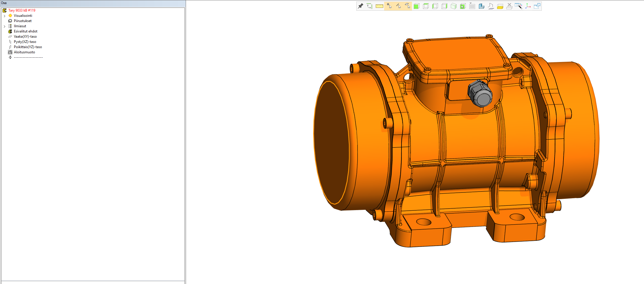Toggle point selection filter
The width and height of the screenshot is (644, 284).
(389, 6)
